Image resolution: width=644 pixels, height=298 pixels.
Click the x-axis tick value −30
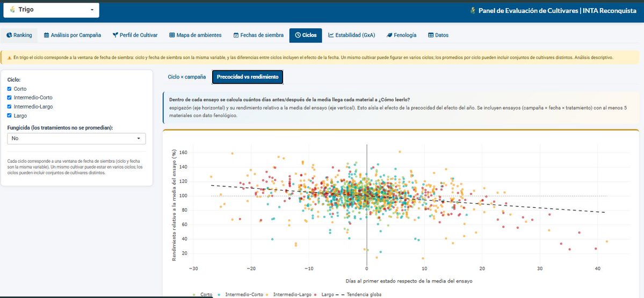click(x=193, y=269)
